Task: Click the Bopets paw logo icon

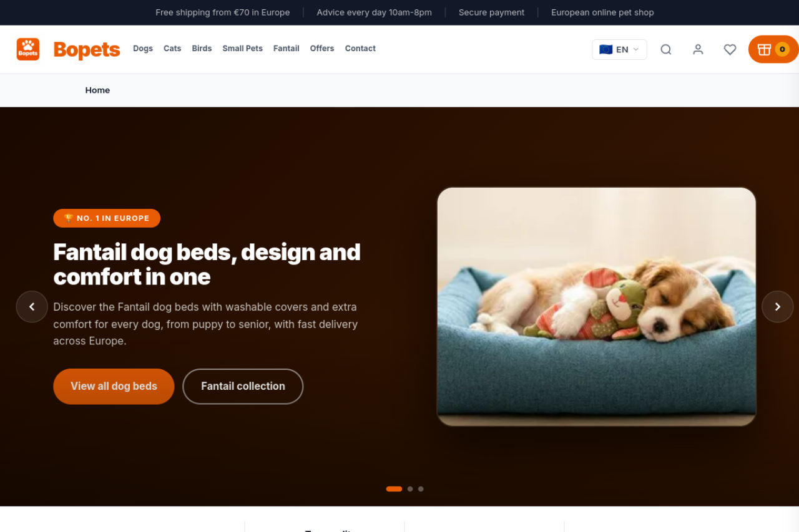Action: pos(28,49)
